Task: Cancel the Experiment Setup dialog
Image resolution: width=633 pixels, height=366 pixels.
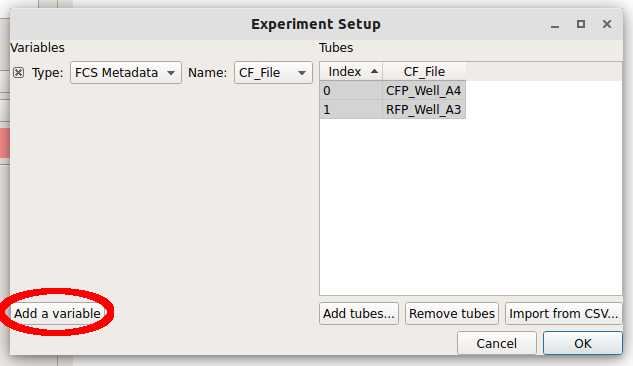Action: click(x=497, y=343)
